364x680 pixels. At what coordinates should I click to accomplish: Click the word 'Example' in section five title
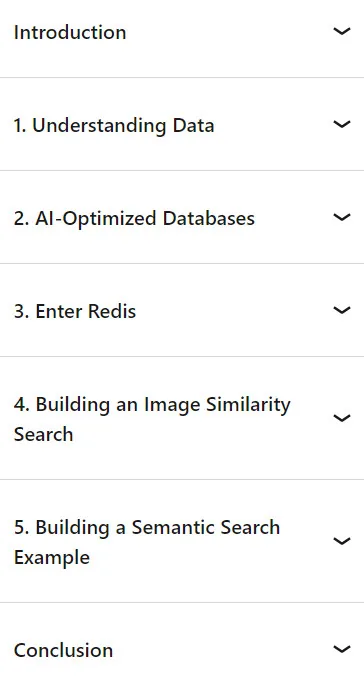(52, 557)
